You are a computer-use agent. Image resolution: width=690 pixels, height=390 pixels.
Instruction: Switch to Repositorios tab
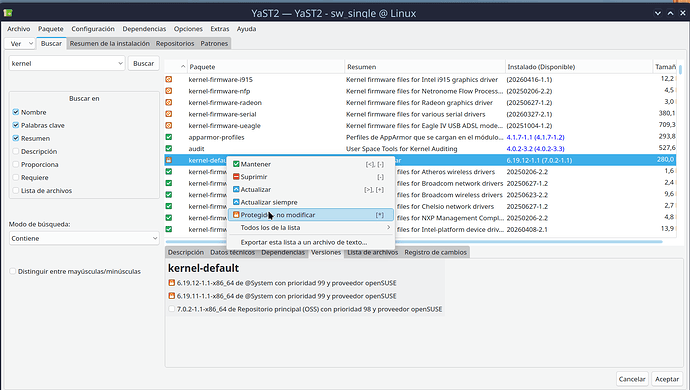pyautogui.click(x=175, y=44)
